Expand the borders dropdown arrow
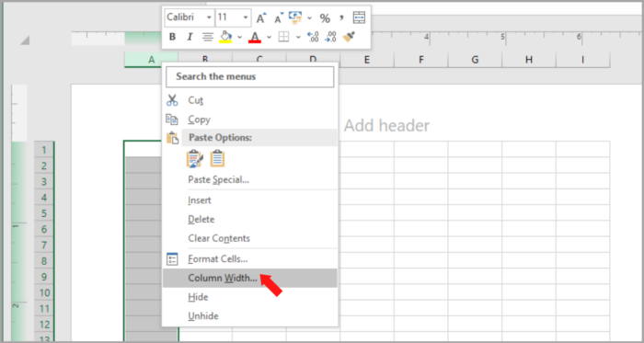The width and height of the screenshot is (644, 343). pos(298,38)
